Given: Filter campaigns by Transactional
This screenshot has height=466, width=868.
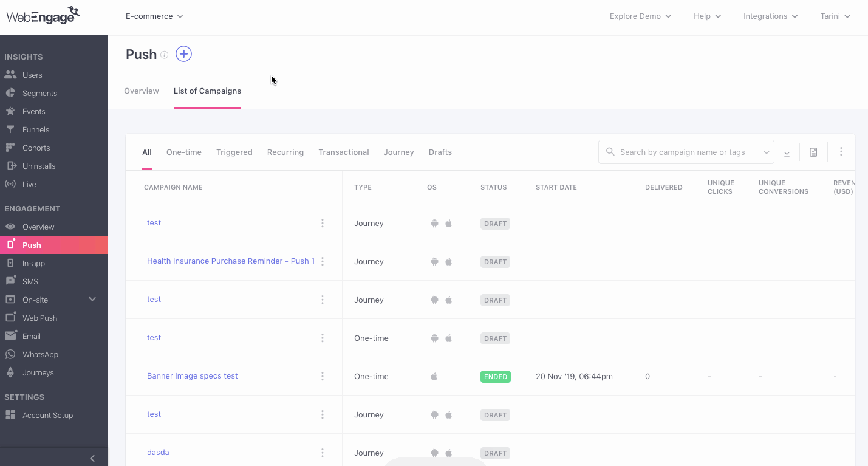Looking at the screenshot, I should [344, 152].
